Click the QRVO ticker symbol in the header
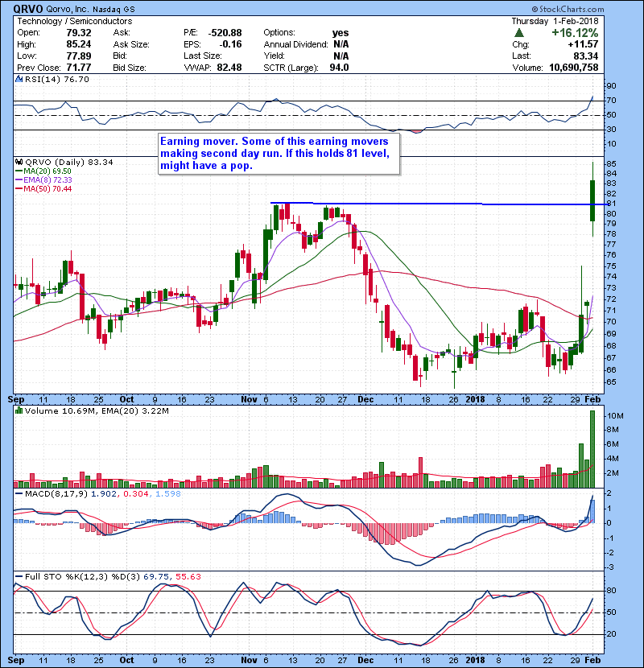 tap(27, 9)
